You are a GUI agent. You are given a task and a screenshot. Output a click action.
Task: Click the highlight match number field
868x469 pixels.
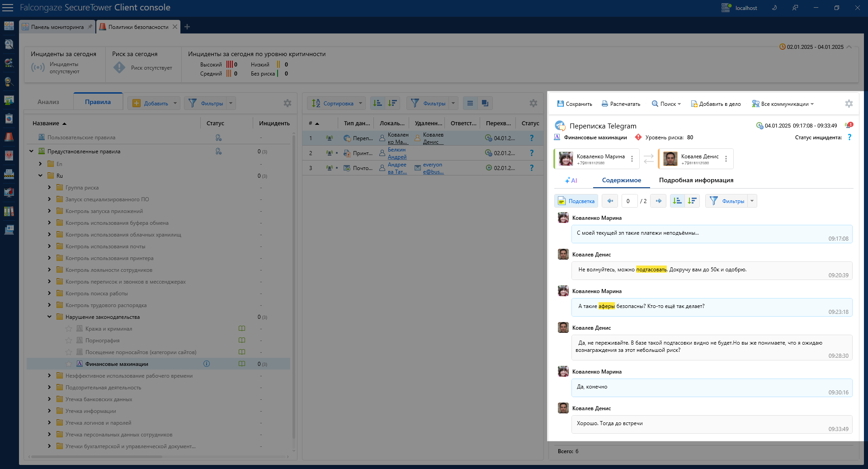click(629, 201)
